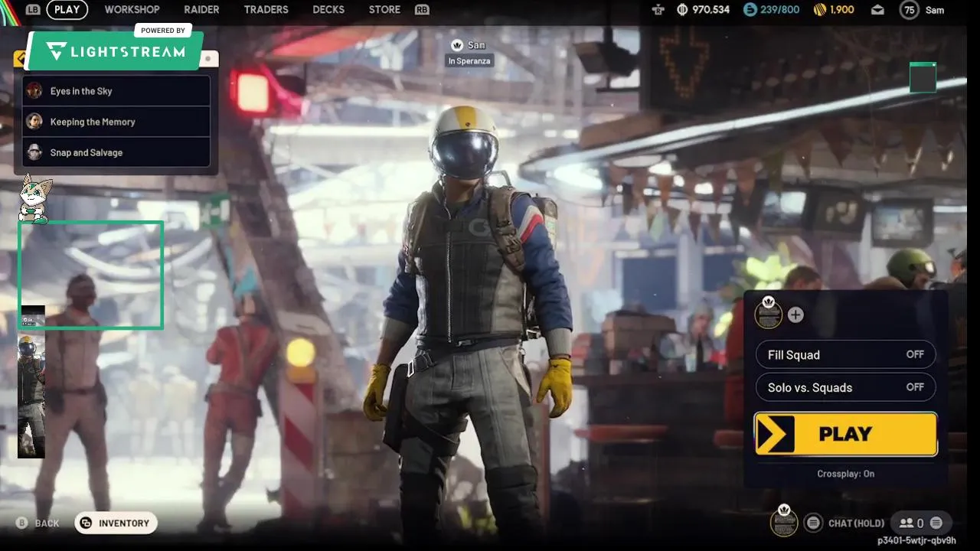980x551 pixels.
Task: Switch to the WORKSHOP tab
Action: click(132, 10)
